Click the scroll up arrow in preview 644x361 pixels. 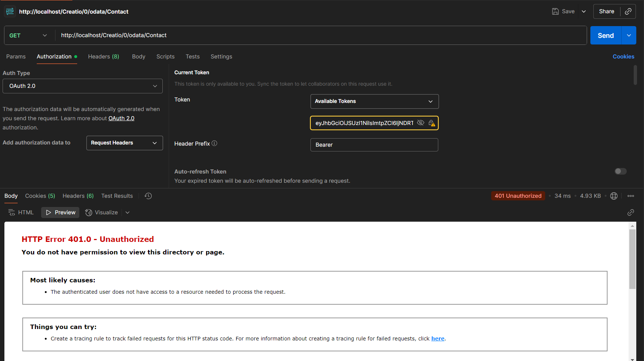632,225
